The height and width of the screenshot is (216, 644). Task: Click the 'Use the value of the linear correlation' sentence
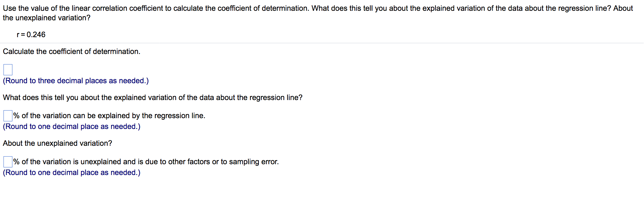pos(156,8)
